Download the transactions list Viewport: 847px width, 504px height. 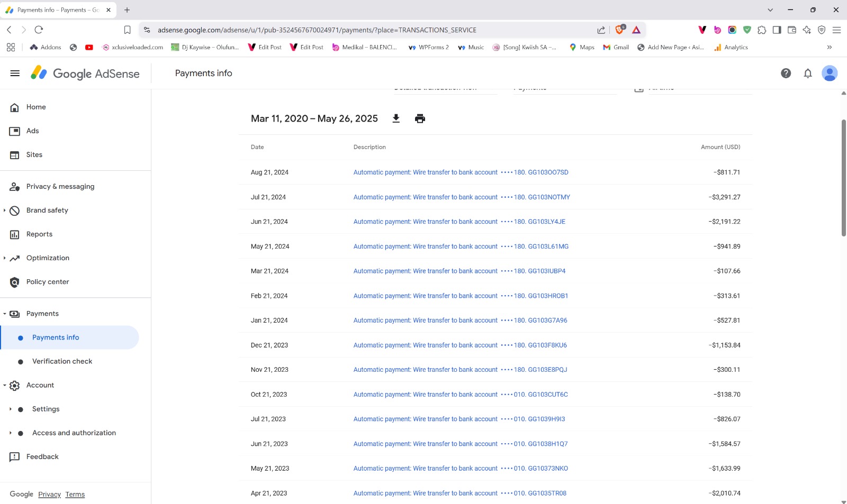point(396,118)
